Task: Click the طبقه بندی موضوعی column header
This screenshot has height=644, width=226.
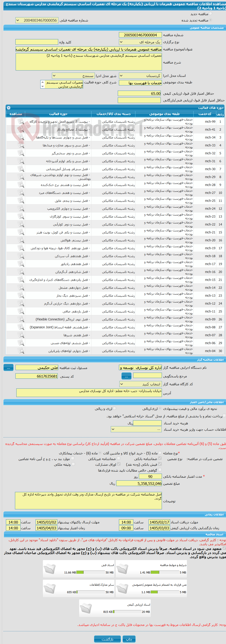Action: pos(164,114)
